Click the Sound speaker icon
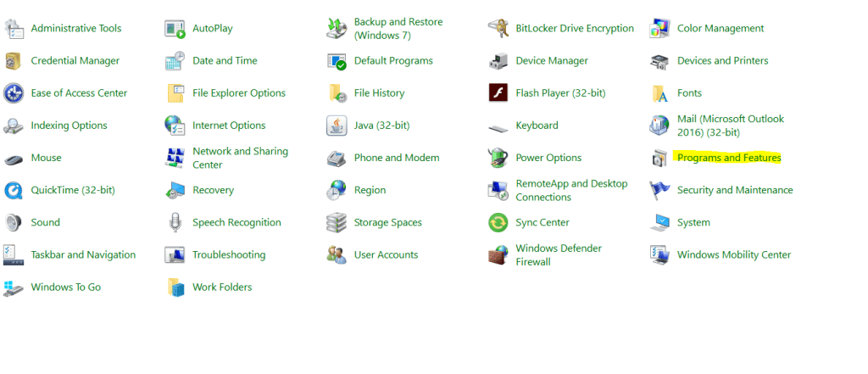 [14, 223]
